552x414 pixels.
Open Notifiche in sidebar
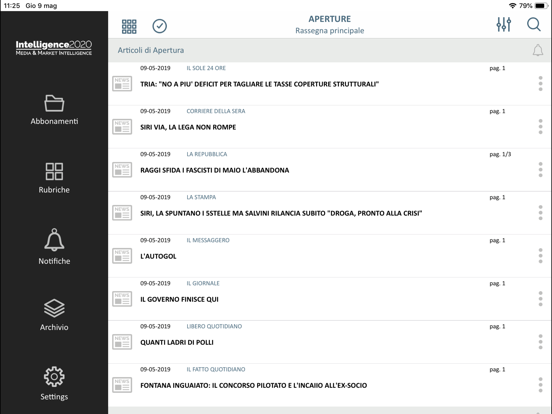(54, 247)
